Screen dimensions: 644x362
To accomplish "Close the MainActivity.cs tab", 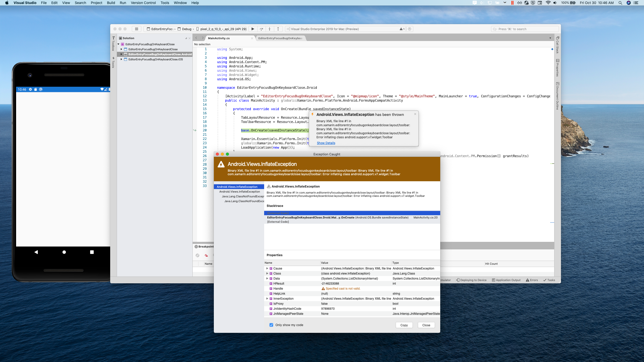I will click(252, 38).
